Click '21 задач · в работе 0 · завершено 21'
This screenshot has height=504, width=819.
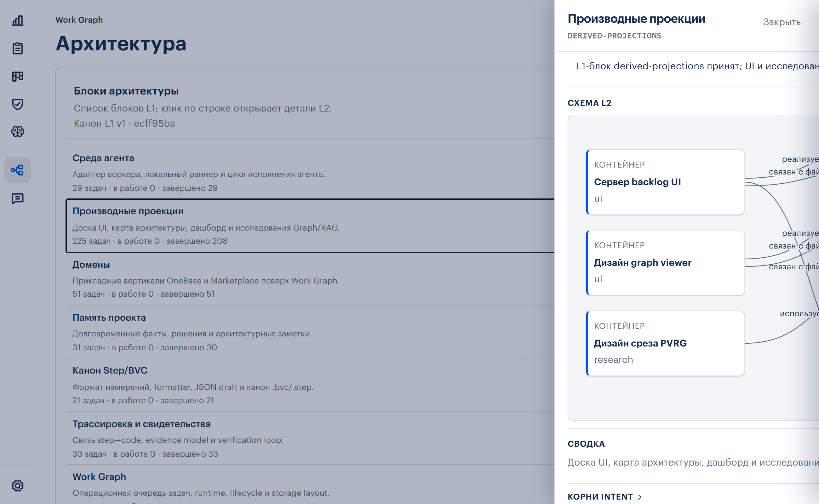pos(143,400)
